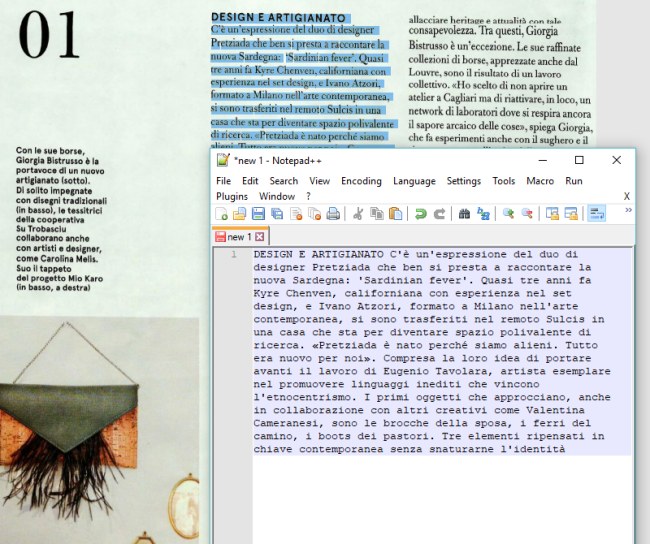Open the Replace dialog icon

483,214
